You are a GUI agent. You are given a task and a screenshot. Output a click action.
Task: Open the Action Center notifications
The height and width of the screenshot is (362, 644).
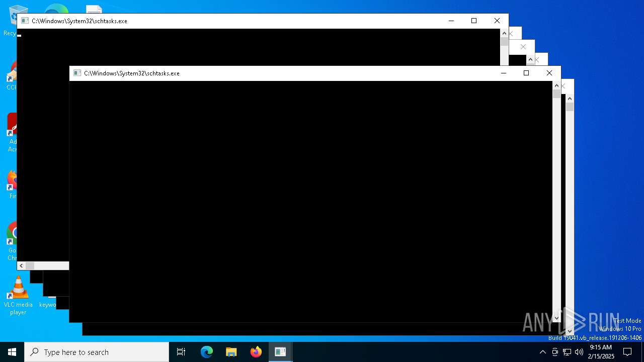click(627, 352)
